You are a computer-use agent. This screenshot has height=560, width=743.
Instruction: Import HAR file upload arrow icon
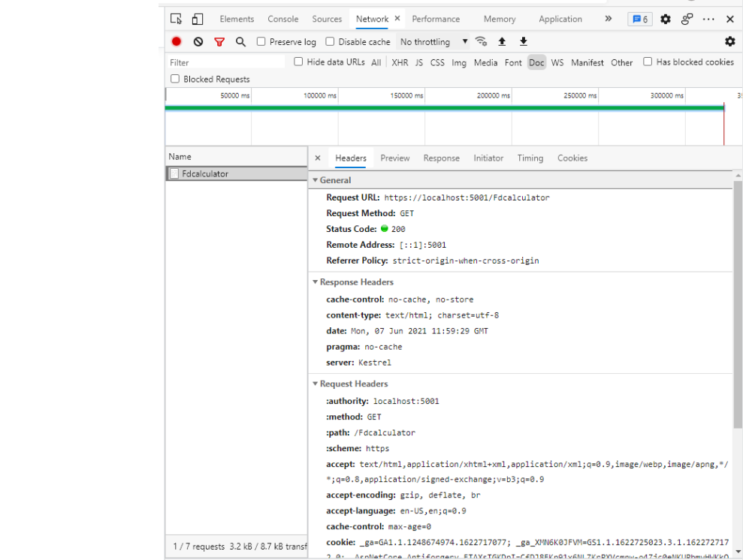point(502,41)
